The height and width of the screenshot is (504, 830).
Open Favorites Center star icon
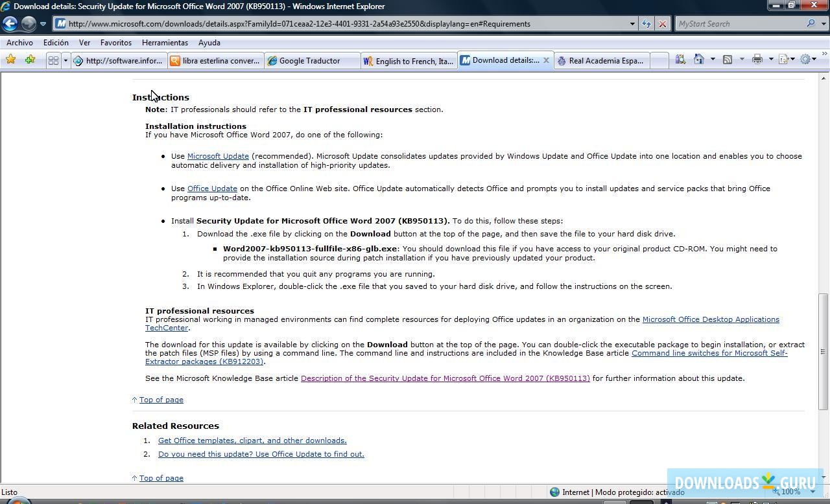tap(10, 60)
